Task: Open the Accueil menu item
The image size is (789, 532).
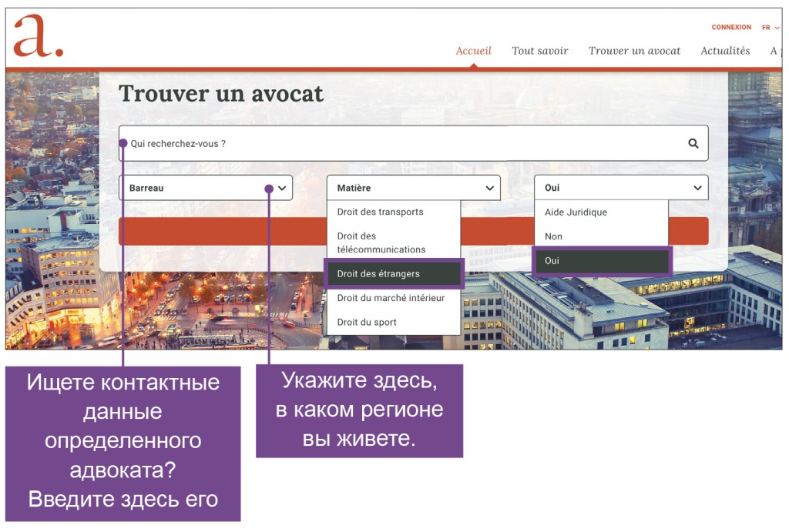Action: (472, 50)
